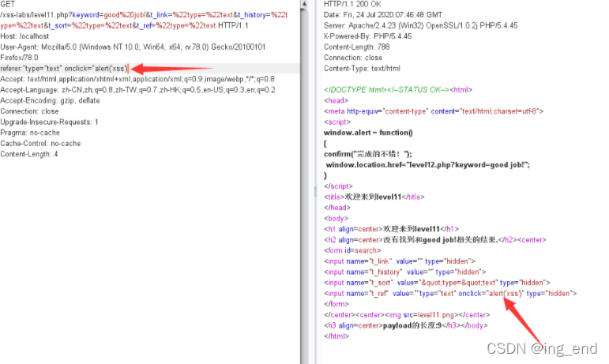Click the 'window.alert = function()' line
Screen dimensions: 609x364
tap(368, 133)
